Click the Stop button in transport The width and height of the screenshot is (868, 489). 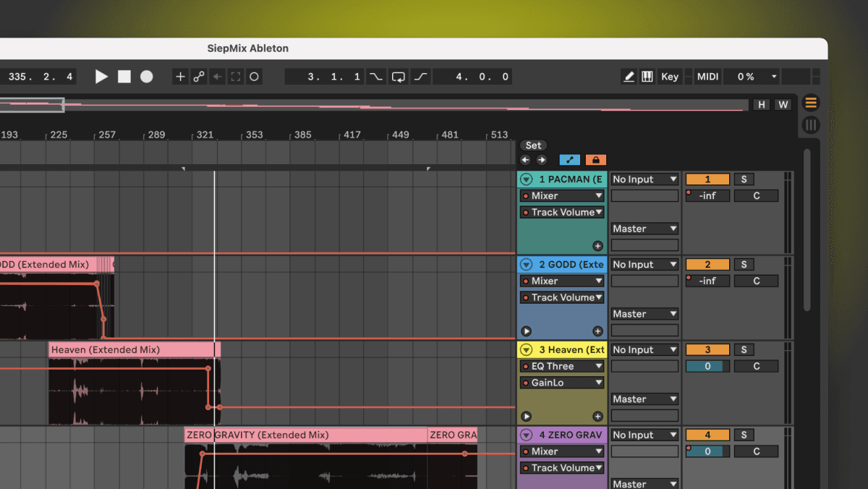pos(124,77)
